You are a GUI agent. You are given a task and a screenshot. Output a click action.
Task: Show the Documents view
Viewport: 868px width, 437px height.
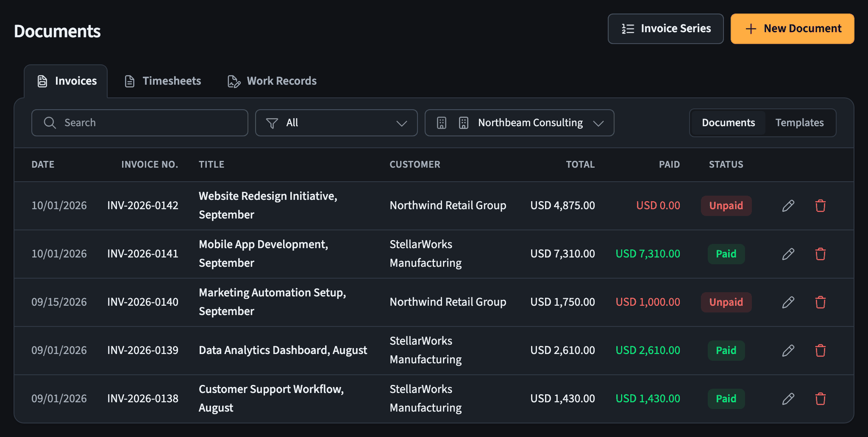[728, 123]
